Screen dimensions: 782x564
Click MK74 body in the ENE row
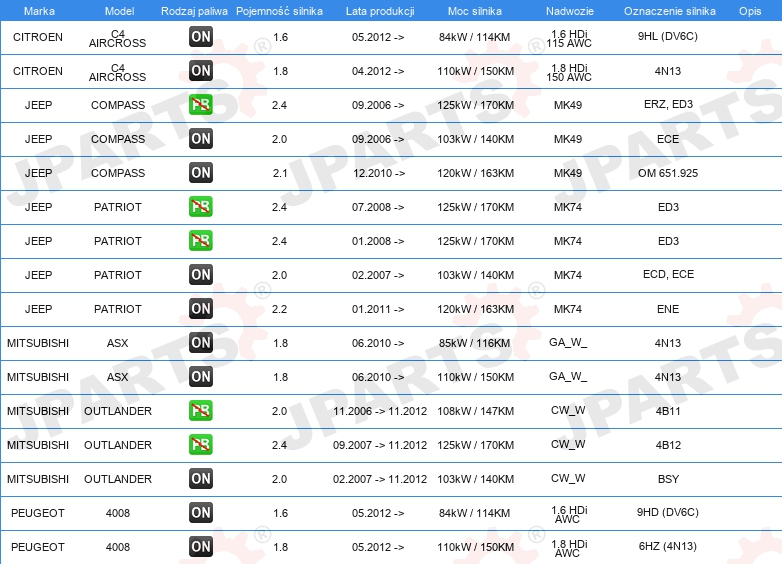pos(568,309)
